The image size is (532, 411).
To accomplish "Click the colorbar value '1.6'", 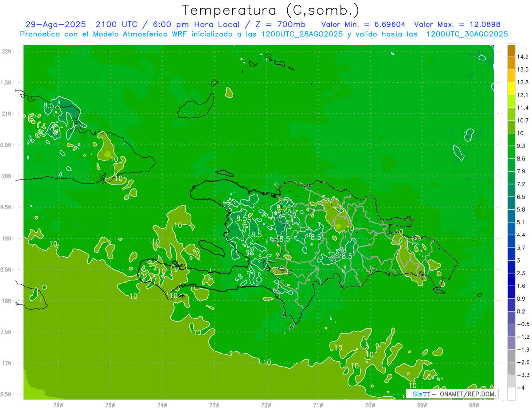I will pyautogui.click(x=521, y=286).
